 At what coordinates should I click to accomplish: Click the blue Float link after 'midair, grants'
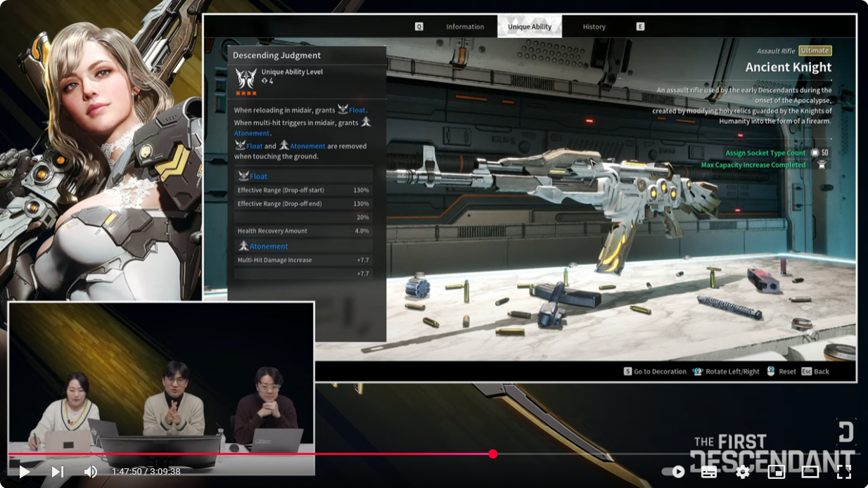coord(357,110)
